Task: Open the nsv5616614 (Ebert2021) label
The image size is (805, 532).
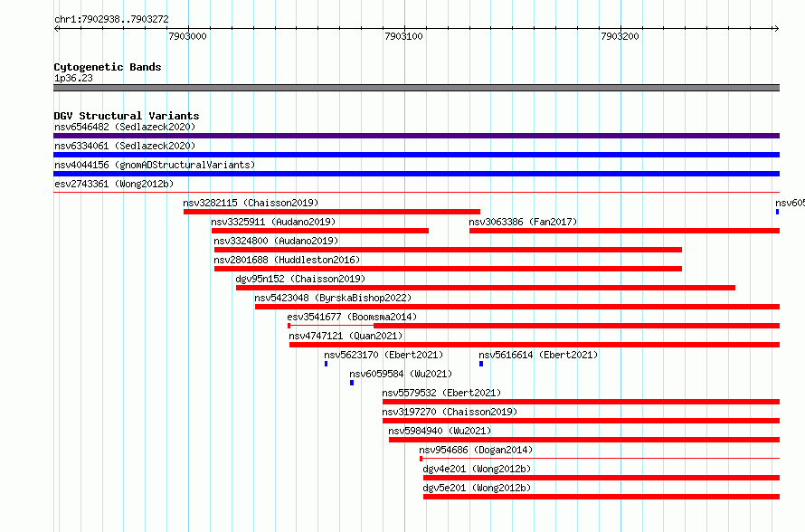Action: click(x=538, y=355)
